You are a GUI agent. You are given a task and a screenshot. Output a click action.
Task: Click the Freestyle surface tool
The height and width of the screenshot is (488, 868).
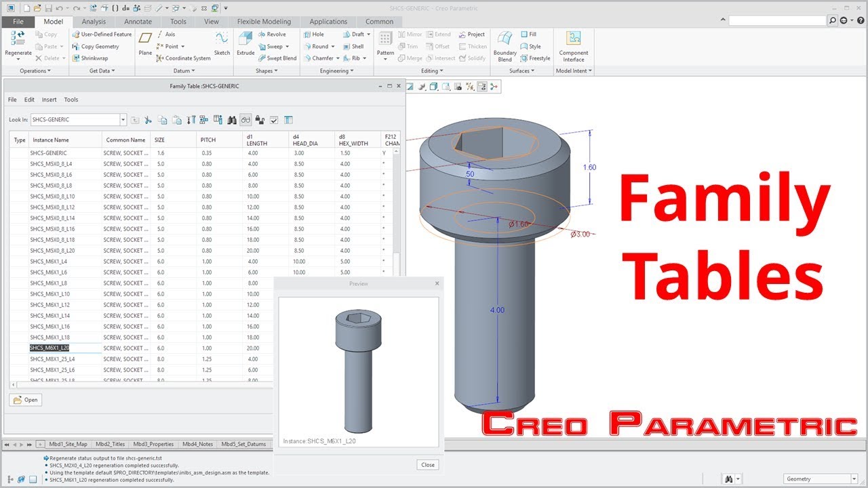click(535, 58)
